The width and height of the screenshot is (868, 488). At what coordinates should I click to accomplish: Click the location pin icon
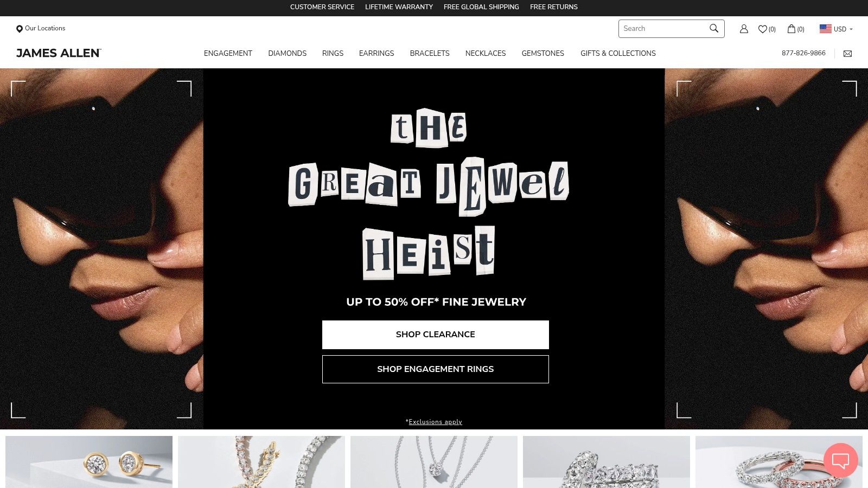(20, 29)
